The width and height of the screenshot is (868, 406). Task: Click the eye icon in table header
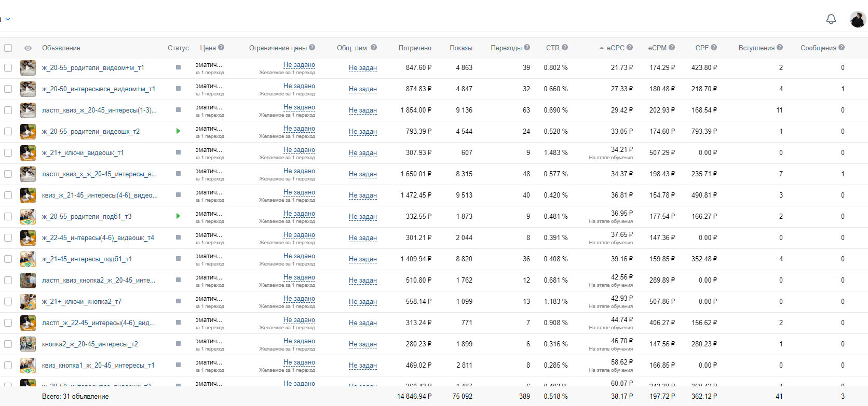[28, 48]
